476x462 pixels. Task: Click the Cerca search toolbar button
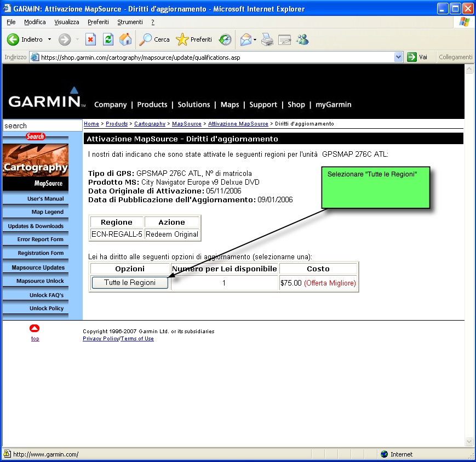[154, 39]
